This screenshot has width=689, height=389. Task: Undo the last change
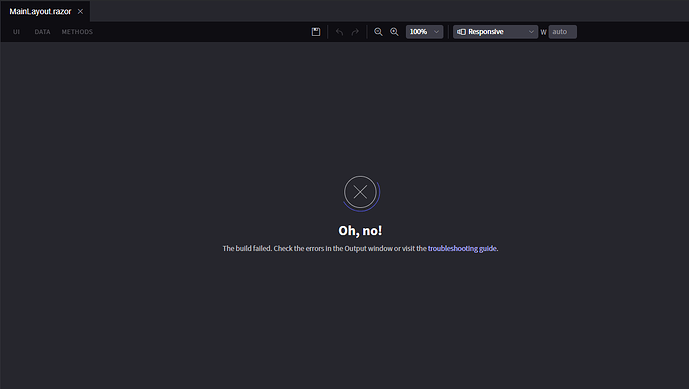click(339, 32)
